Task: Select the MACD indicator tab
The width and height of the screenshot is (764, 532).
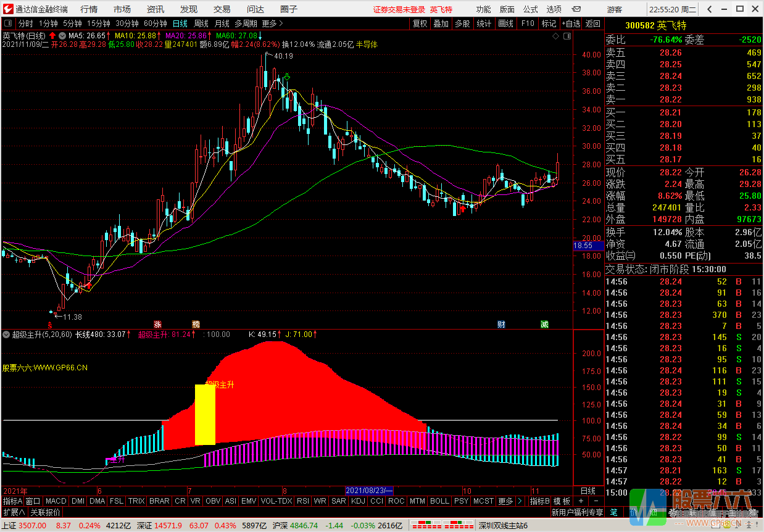Action: [56, 501]
